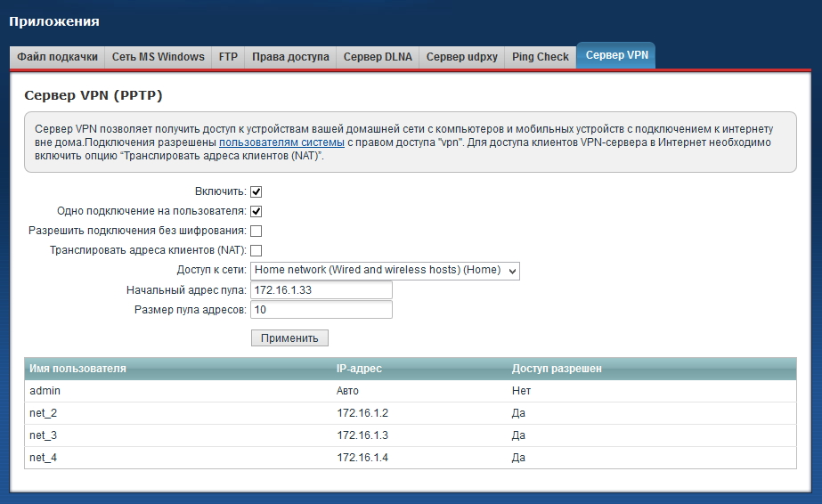
Task: Uncheck the Включить checkbox
Action: click(x=256, y=191)
